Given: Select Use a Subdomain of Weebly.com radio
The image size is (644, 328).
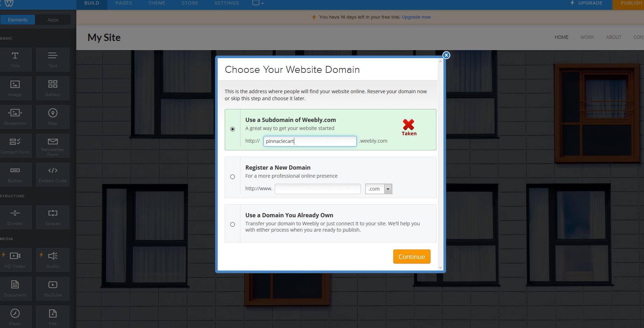Looking at the screenshot, I should [x=232, y=129].
